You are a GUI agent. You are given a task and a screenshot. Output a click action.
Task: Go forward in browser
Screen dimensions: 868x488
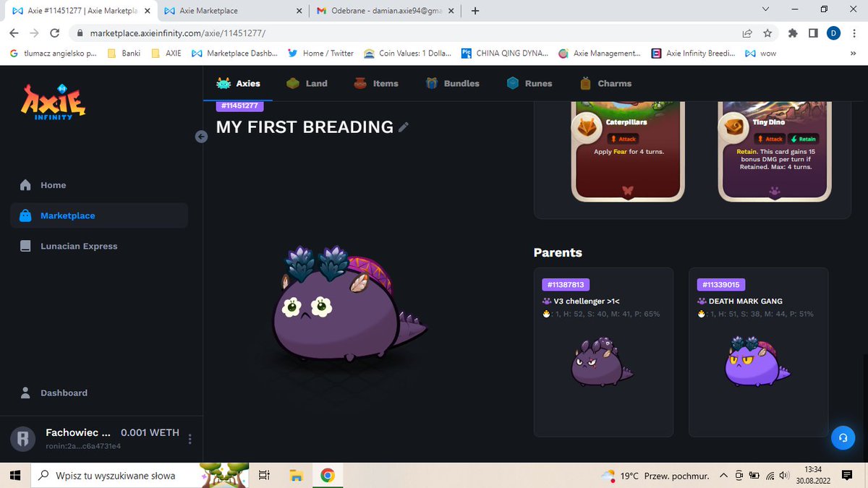click(34, 33)
